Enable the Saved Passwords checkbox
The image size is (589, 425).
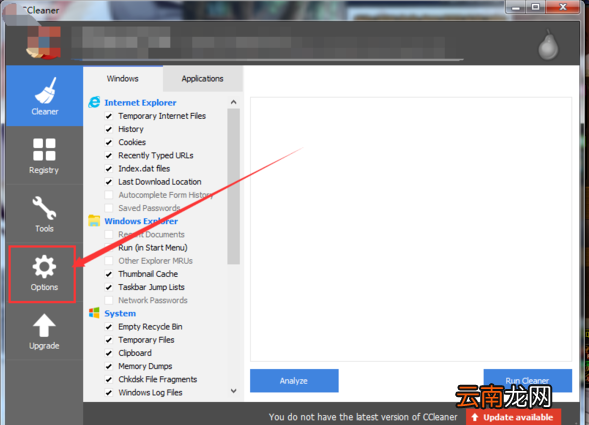(x=109, y=208)
